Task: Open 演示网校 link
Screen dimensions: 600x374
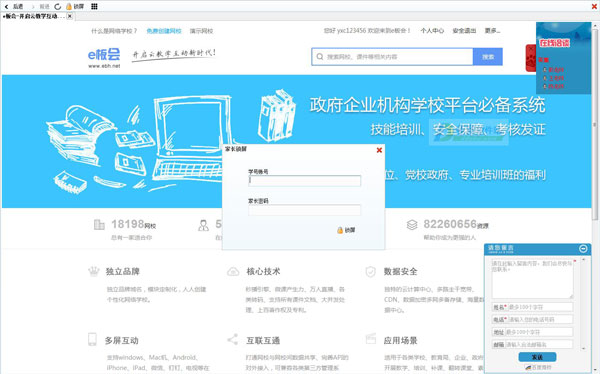Action: click(x=201, y=31)
